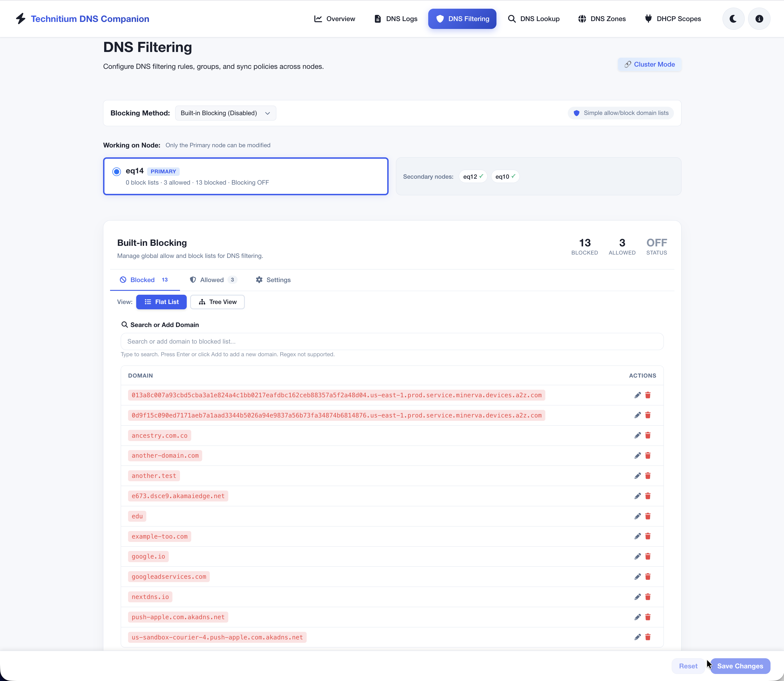Expand the eq12 secondary node chip
Screen dimensions: 784x681
(473, 176)
